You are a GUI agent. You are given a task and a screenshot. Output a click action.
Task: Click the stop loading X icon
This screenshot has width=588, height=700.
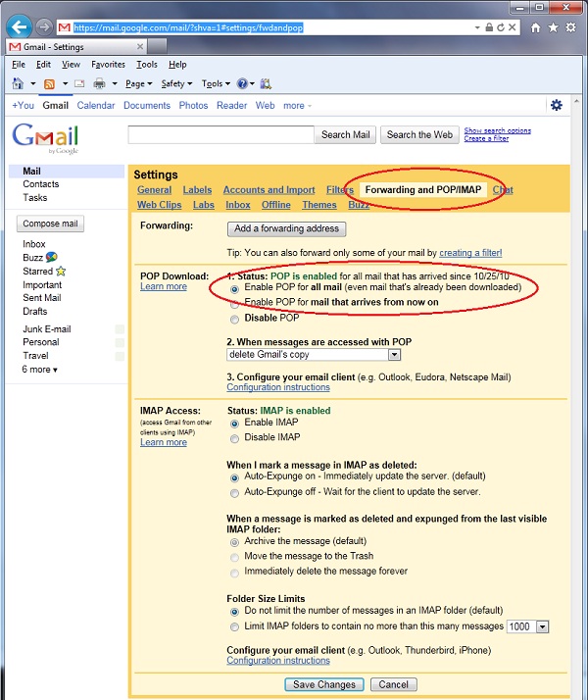pyautogui.click(x=513, y=27)
